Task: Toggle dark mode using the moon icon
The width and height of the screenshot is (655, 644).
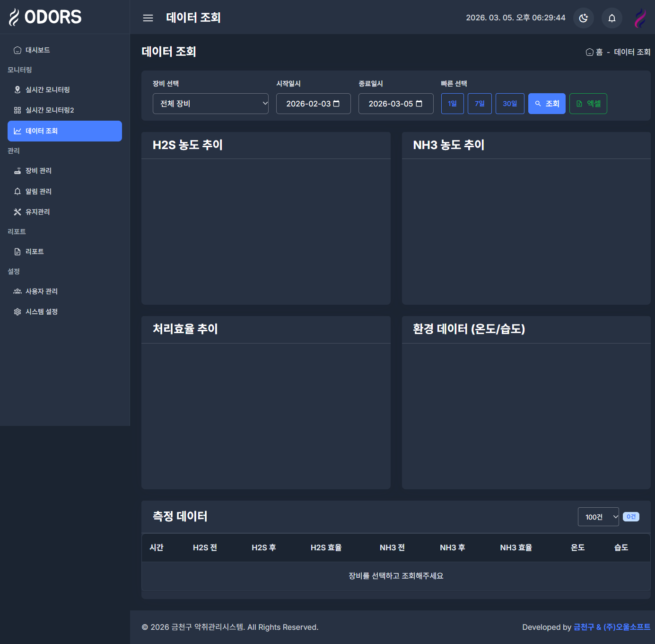Action: (x=583, y=18)
